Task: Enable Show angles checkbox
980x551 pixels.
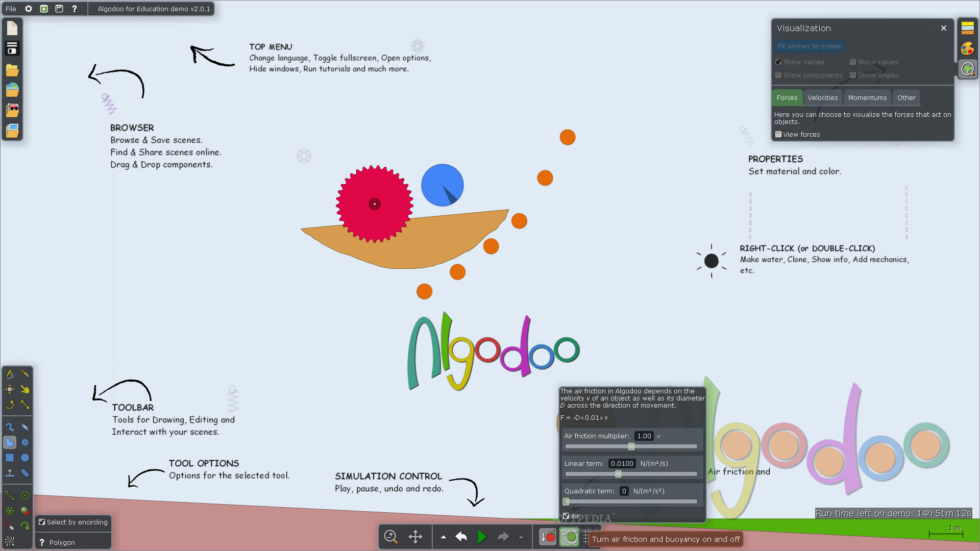Action: tap(853, 75)
